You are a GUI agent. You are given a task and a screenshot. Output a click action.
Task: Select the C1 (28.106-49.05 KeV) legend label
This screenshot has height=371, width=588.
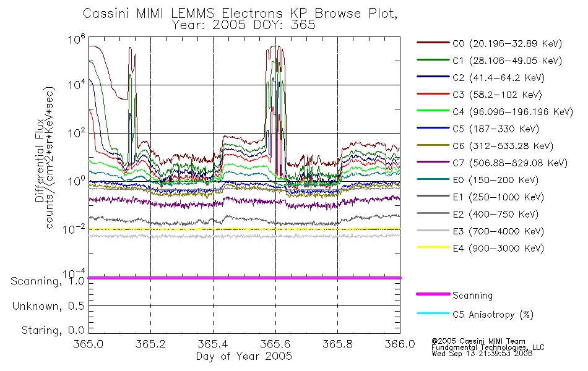click(x=508, y=61)
